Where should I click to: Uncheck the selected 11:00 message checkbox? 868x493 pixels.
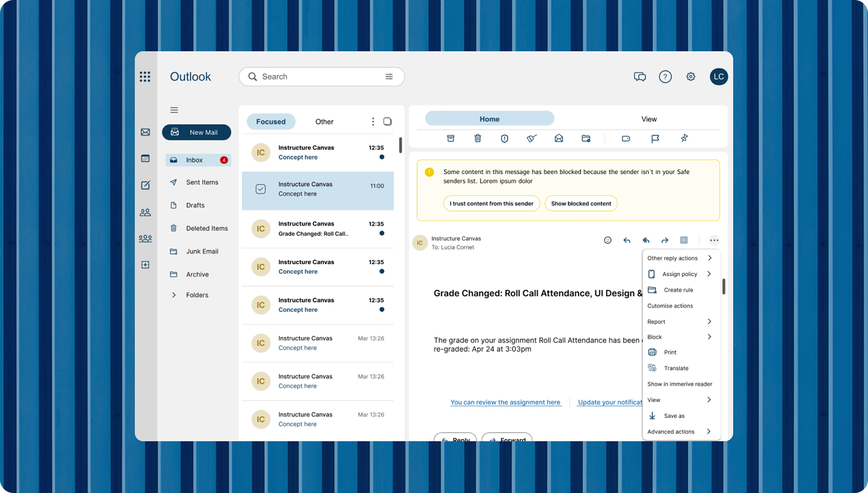point(260,189)
